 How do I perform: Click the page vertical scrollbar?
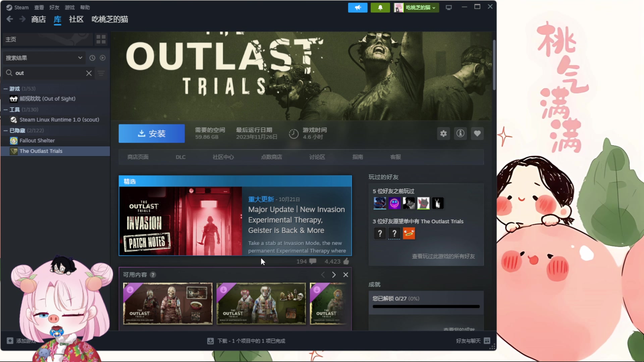coord(494,65)
